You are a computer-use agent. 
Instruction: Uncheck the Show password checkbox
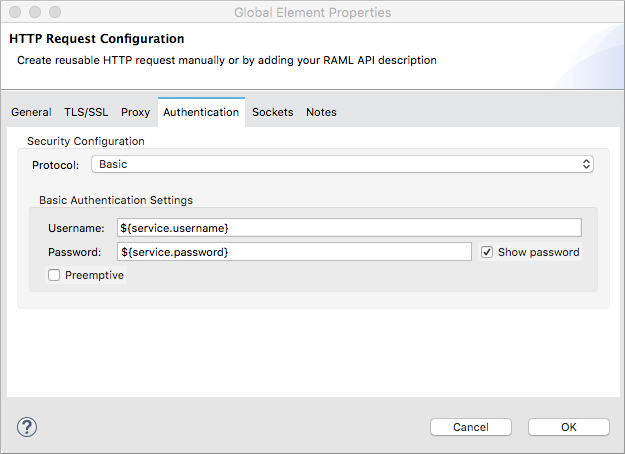pos(487,252)
